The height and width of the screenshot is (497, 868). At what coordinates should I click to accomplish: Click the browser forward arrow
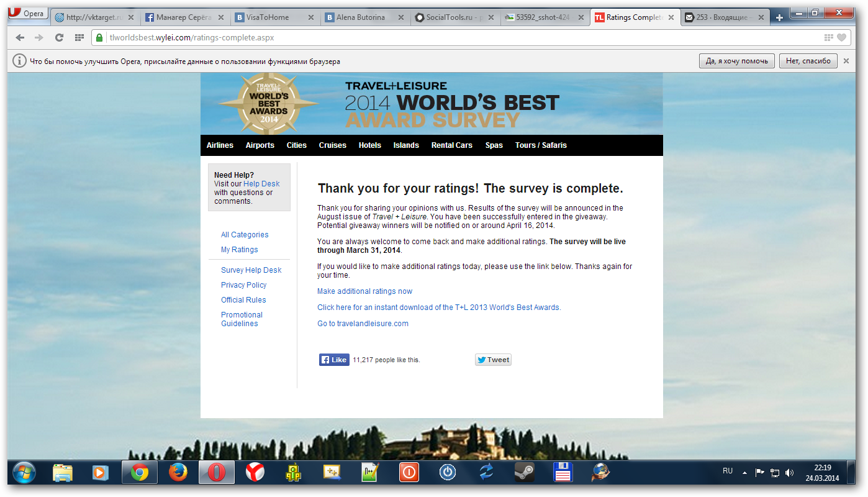(x=39, y=37)
